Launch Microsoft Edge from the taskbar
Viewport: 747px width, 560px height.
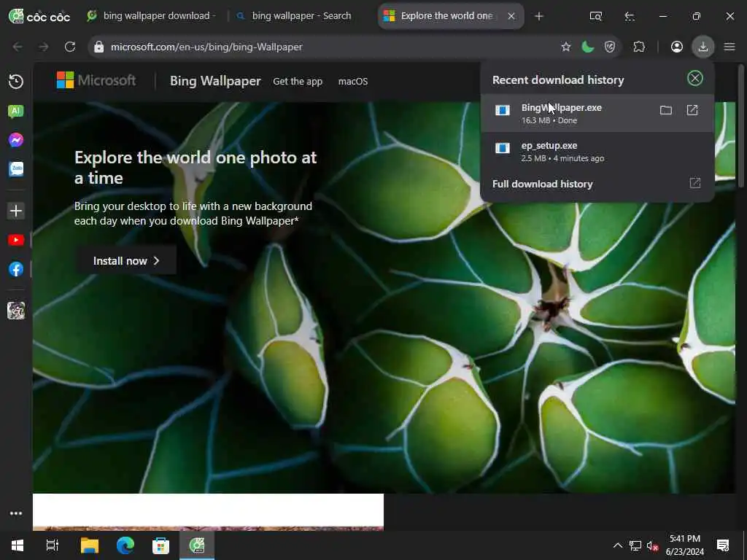125,545
